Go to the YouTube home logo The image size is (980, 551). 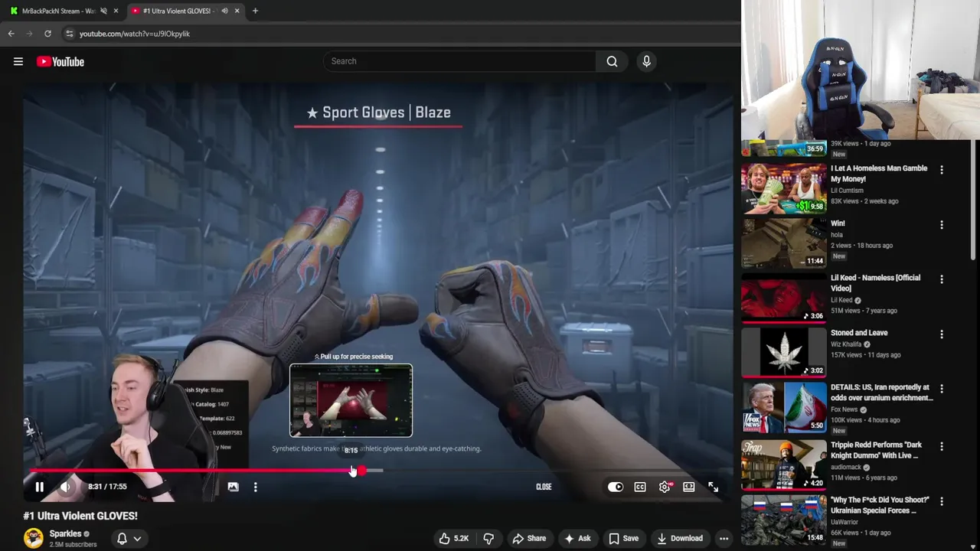tap(60, 62)
